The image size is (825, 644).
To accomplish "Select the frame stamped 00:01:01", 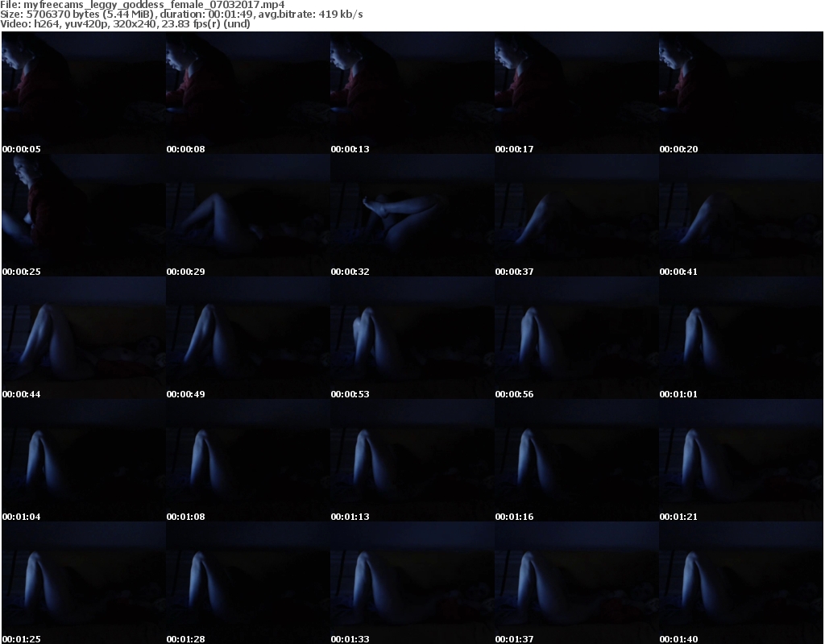I will coord(741,338).
